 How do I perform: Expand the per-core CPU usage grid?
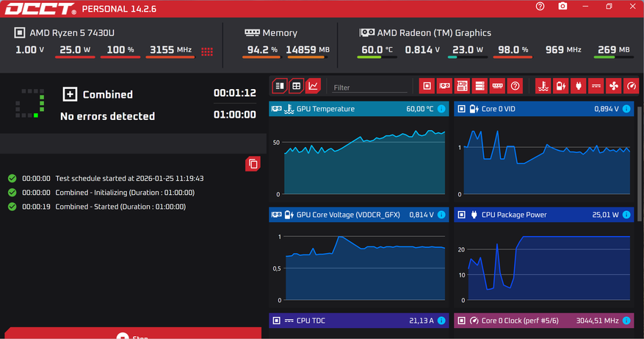coord(207,51)
